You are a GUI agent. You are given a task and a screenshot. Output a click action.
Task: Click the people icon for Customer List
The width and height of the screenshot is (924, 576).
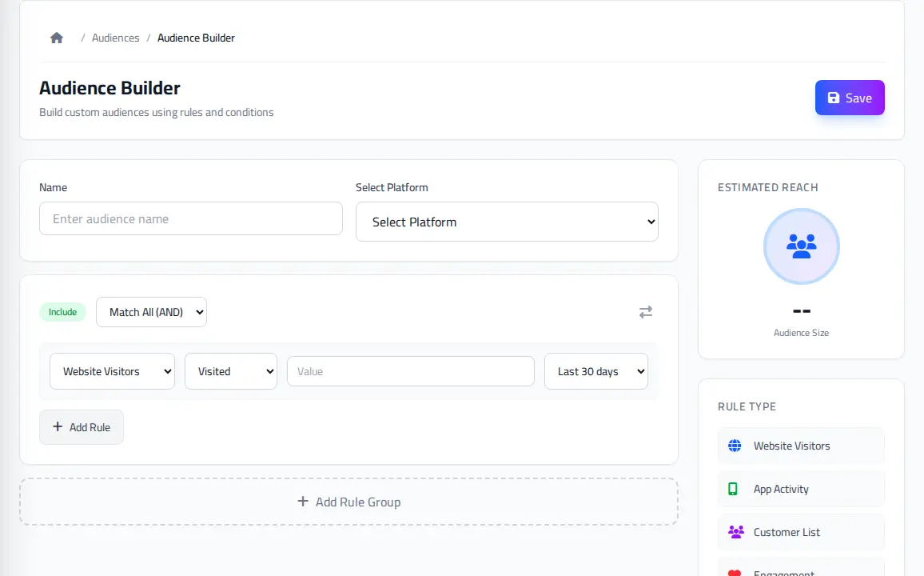(735, 532)
